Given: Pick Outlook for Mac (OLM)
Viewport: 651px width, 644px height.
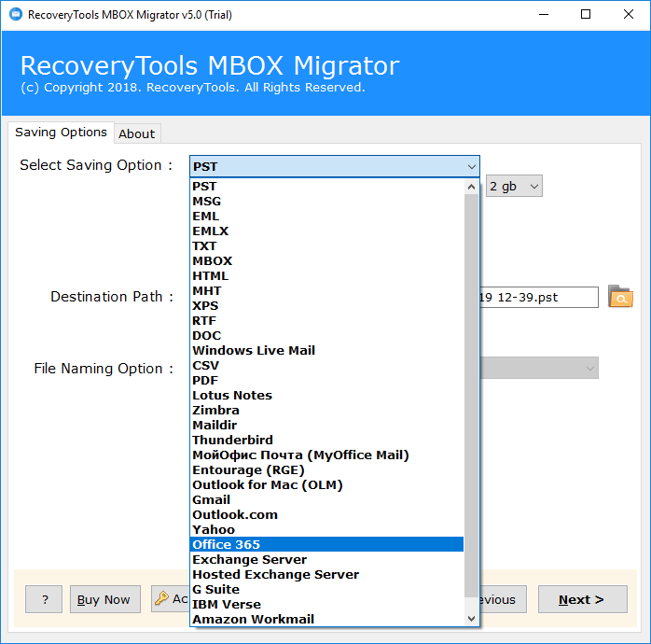Looking at the screenshot, I should point(326,485).
